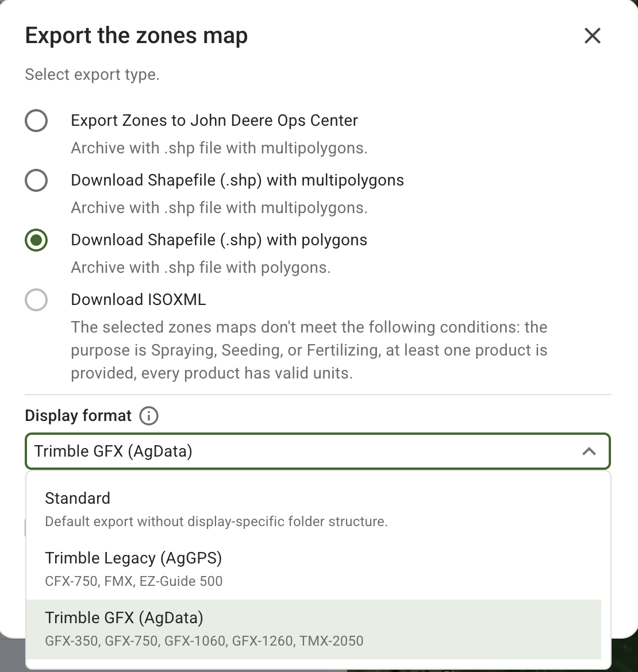Click the Download Shapefile with polygons label
The image size is (638, 672).
point(219,240)
